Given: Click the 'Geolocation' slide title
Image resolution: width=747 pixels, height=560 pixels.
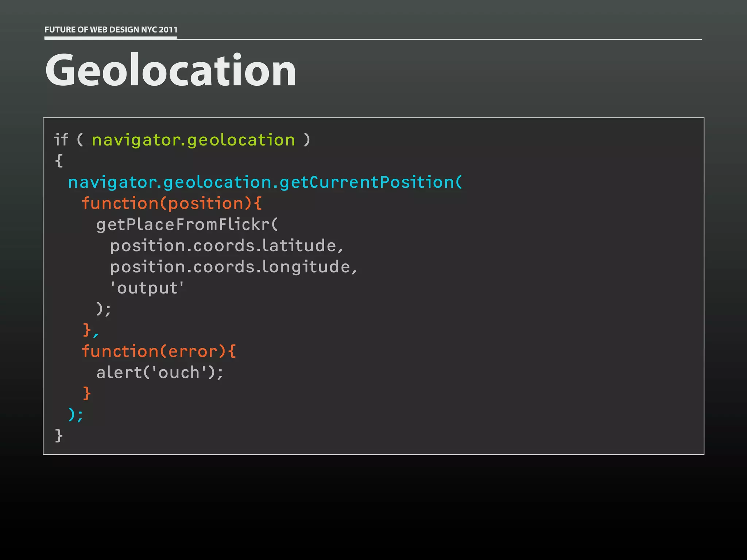Looking at the screenshot, I should (170, 70).
